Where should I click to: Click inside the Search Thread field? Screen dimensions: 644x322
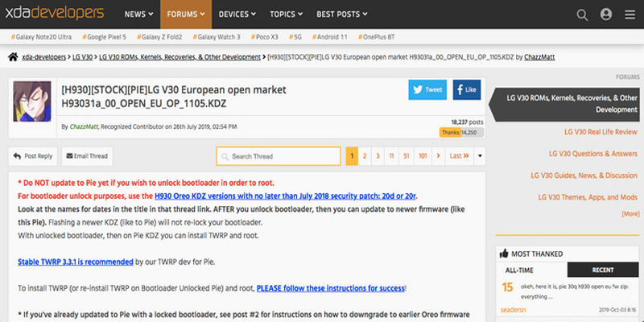point(279,155)
